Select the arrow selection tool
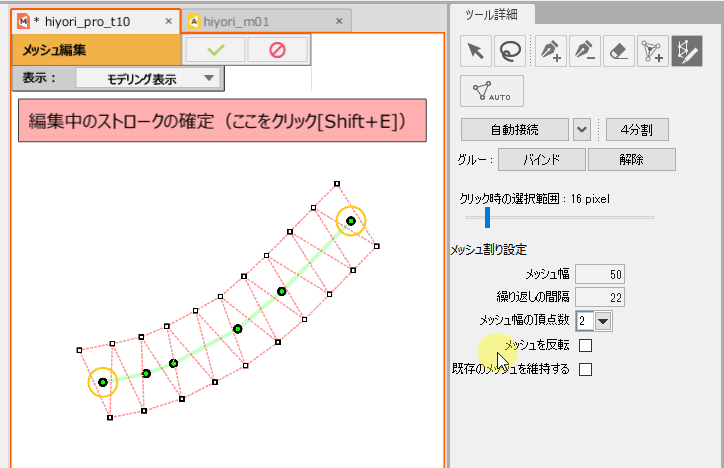 [x=477, y=51]
